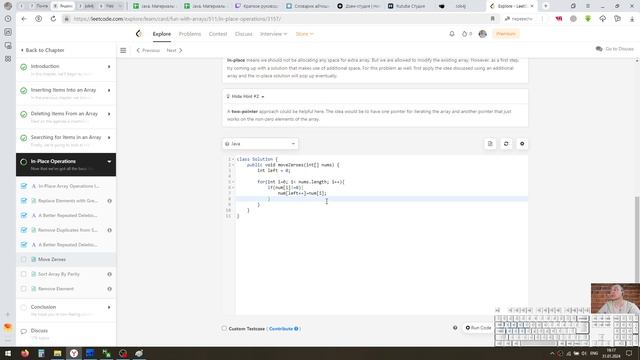Click the info icon beside Remove Element
The width and height of the screenshot is (640, 360).
coord(109,289)
